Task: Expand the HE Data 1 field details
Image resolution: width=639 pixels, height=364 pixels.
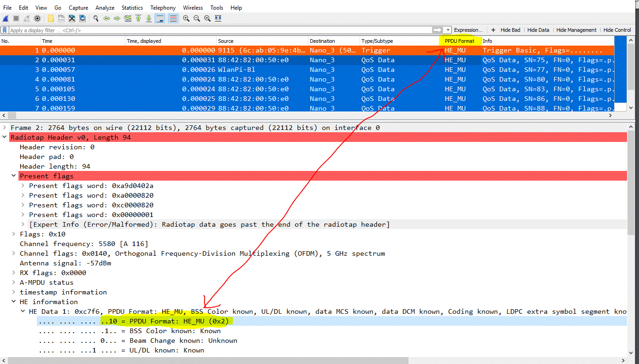Action: pyautogui.click(x=22, y=311)
